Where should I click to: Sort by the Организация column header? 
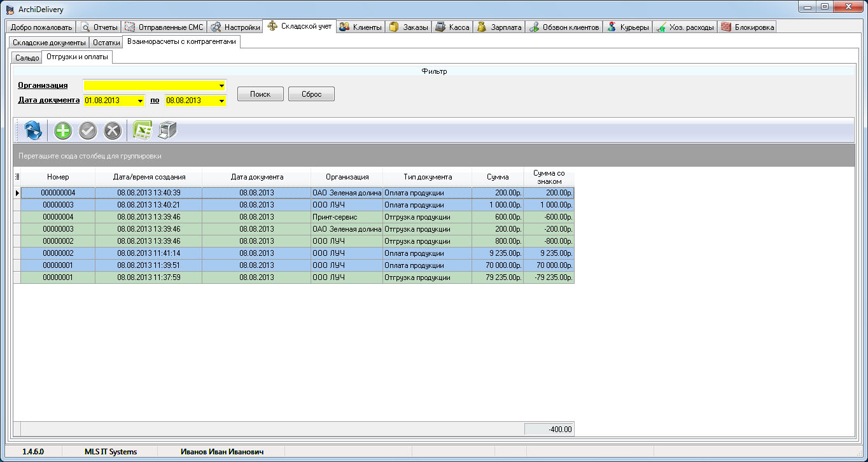tap(347, 177)
